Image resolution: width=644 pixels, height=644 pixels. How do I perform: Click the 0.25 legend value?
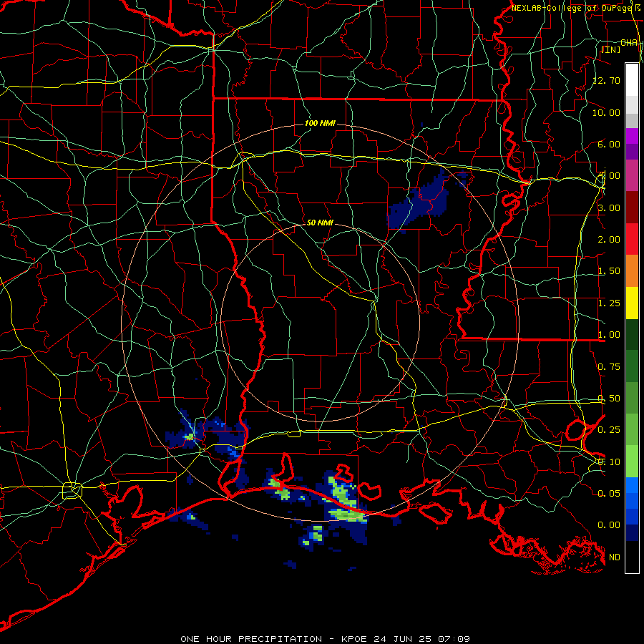coord(609,430)
